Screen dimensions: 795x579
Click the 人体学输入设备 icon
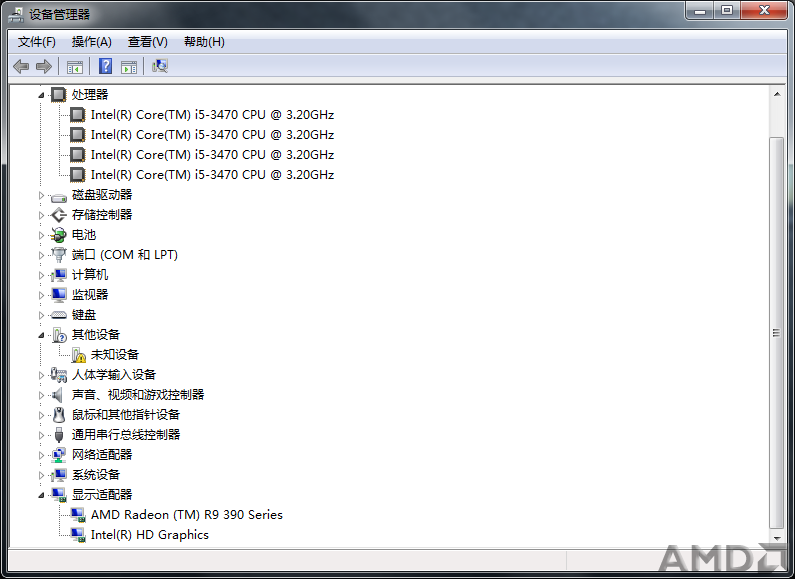pyautogui.click(x=59, y=375)
